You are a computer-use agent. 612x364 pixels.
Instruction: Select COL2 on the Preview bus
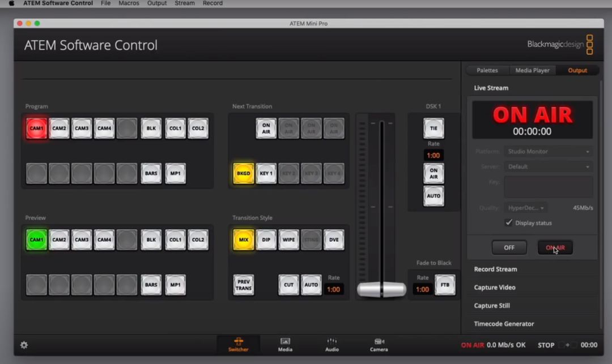(198, 239)
